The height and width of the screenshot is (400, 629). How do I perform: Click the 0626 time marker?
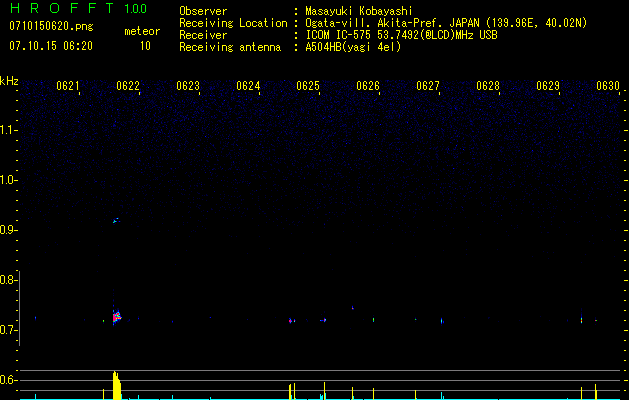368,86
